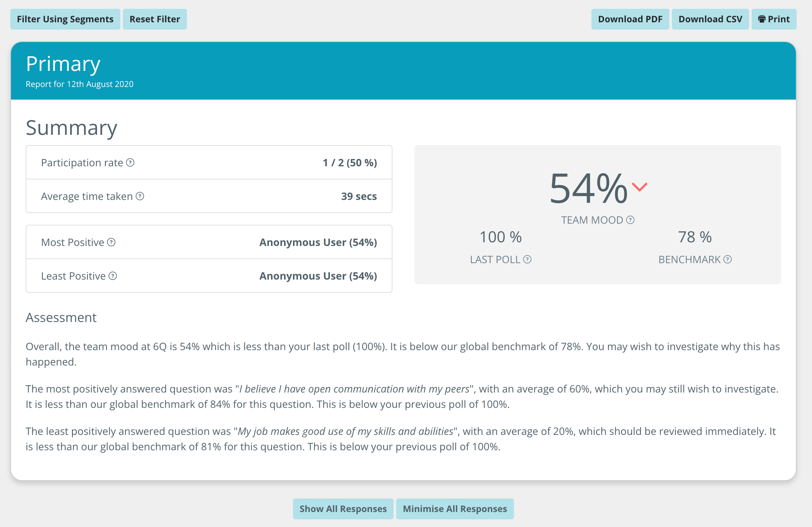Open the Most Positive help tooltip icon

111,242
